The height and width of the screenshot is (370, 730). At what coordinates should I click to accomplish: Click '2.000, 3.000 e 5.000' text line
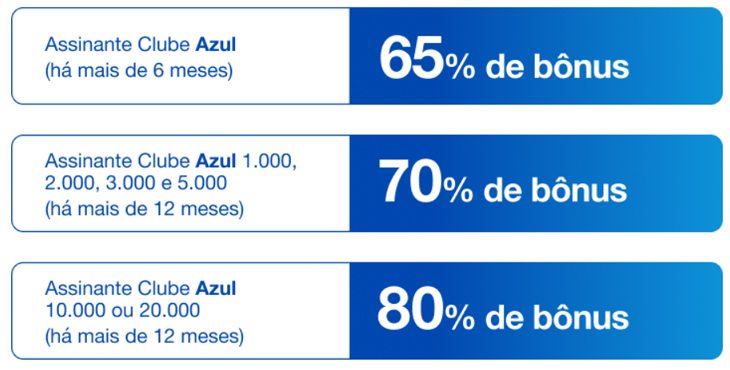(x=136, y=183)
